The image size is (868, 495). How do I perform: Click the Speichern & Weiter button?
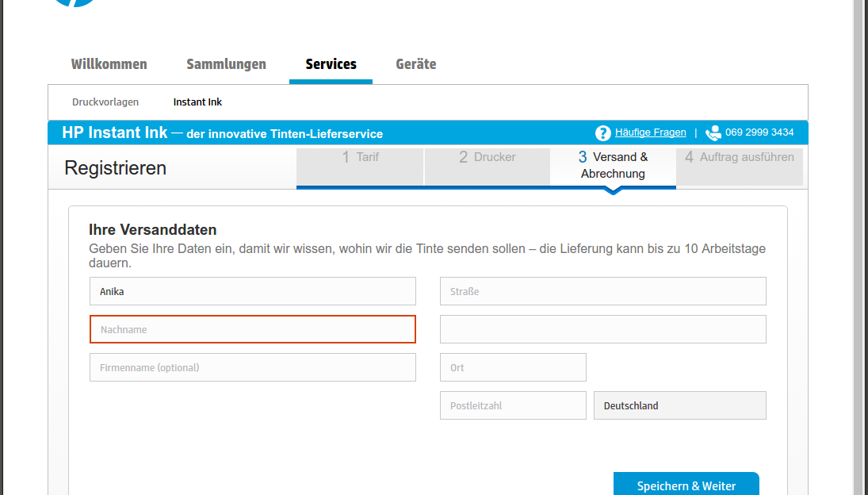pos(686,485)
